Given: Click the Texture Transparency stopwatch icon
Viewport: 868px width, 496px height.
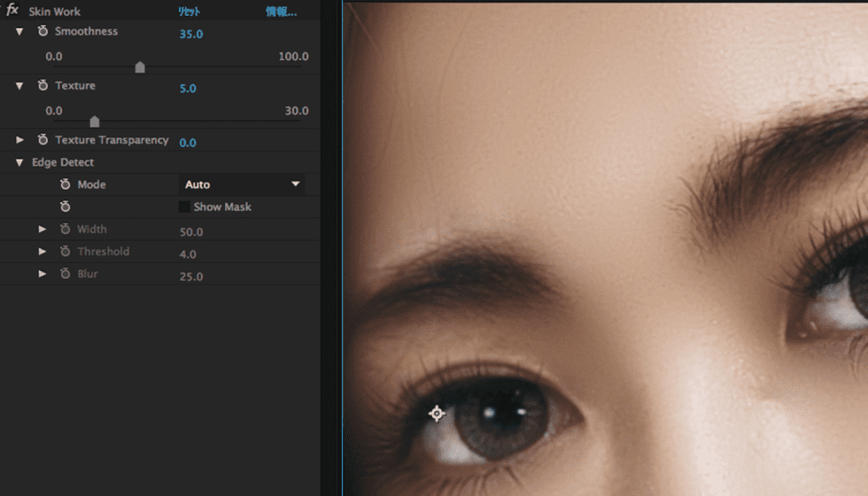Looking at the screenshot, I should [x=43, y=140].
